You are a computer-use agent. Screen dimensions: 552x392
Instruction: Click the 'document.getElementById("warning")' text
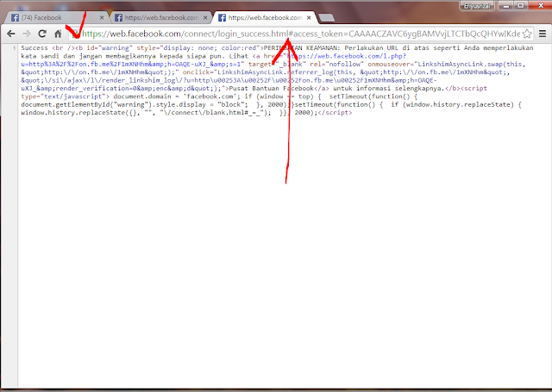click(x=85, y=104)
